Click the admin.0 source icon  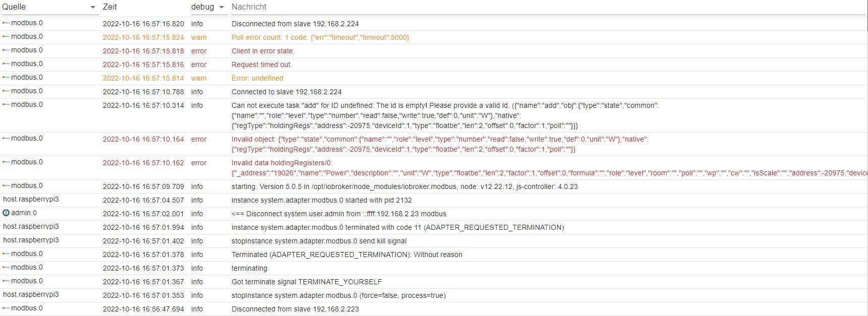coord(6,213)
